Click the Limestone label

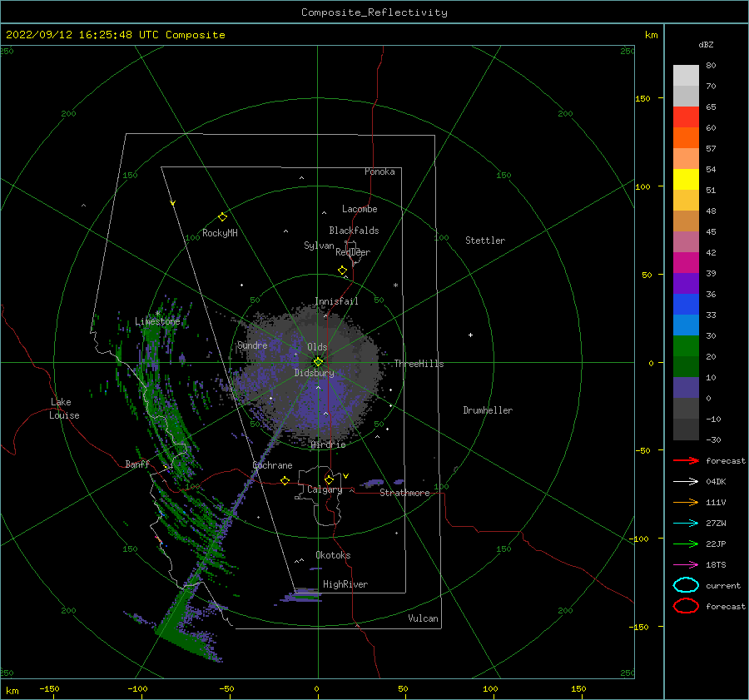pyautogui.click(x=157, y=321)
